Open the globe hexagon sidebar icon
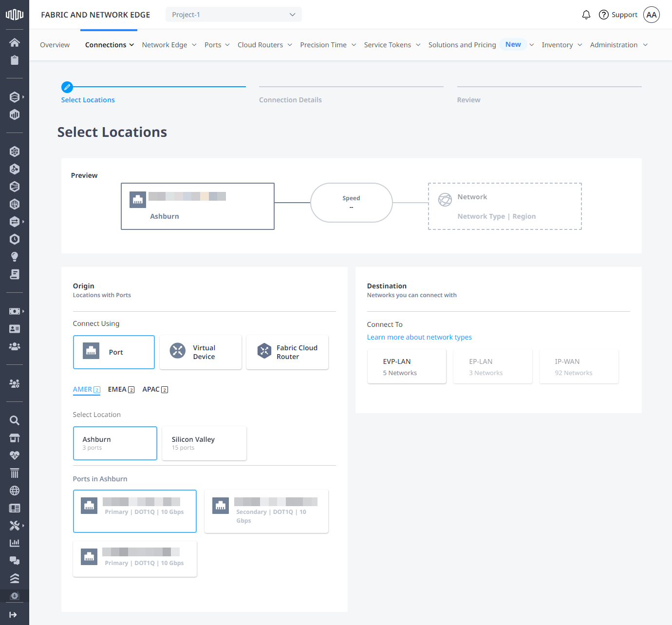The width and height of the screenshot is (672, 625). coord(15,204)
